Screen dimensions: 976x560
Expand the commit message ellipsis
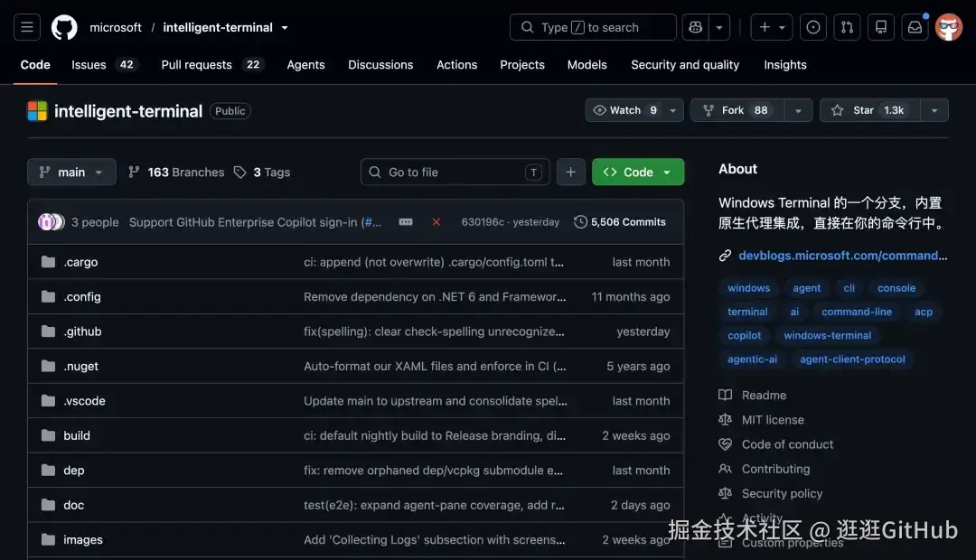click(x=406, y=222)
